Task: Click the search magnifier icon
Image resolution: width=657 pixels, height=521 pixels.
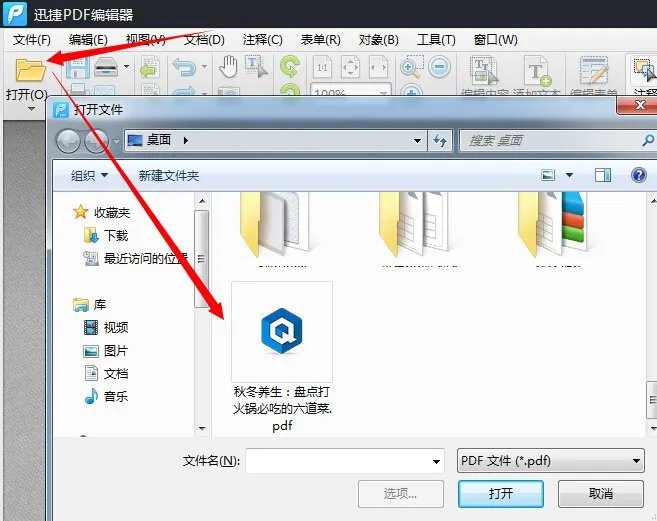Action: pyautogui.click(x=648, y=140)
